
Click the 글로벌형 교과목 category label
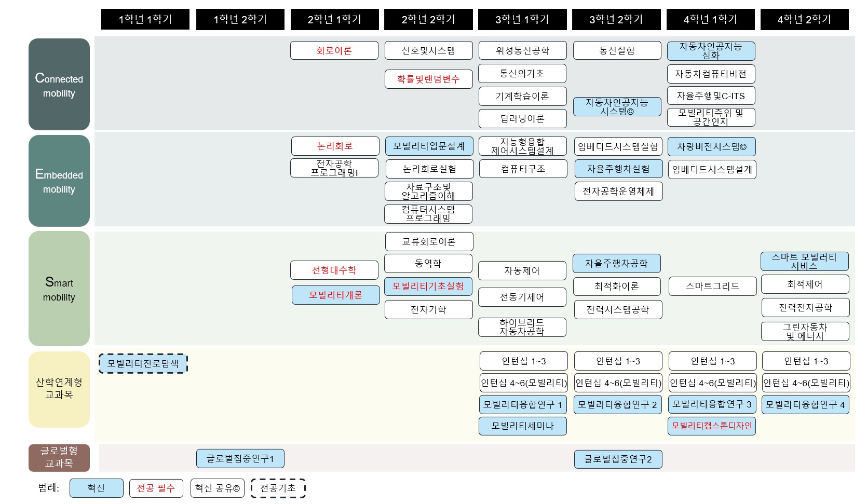pyautogui.click(x=59, y=457)
